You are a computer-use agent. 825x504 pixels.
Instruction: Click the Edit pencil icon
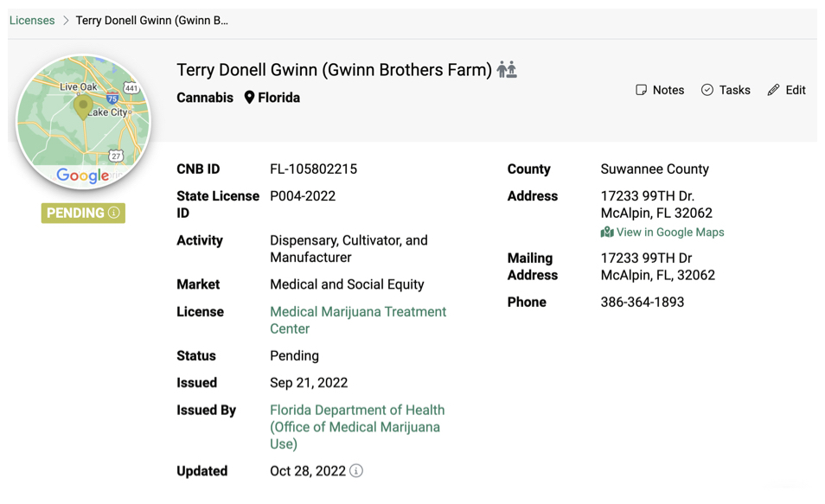(773, 90)
